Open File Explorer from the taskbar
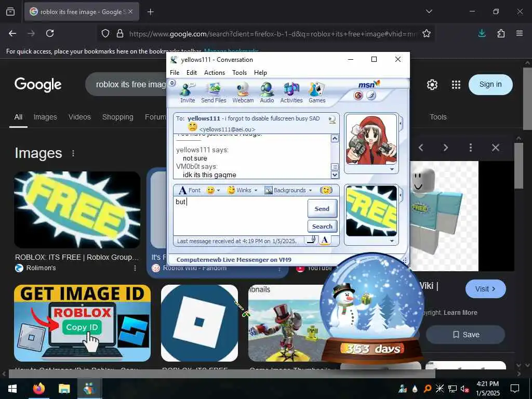Screen dimensions: 532x399 (64, 389)
